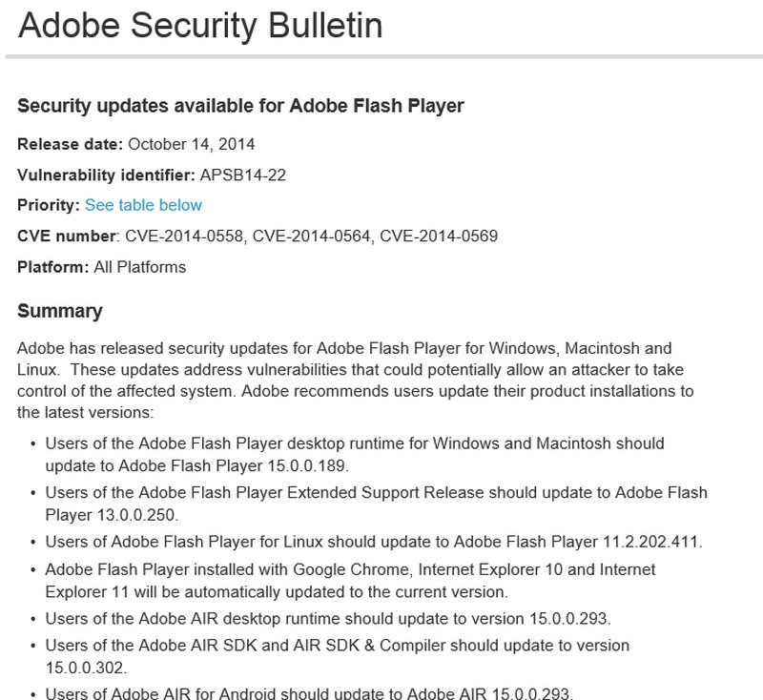The height and width of the screenshot is (700, 763).
Task: Click the APSB14-22 identifier text
Action: click(x=243, y=175)
